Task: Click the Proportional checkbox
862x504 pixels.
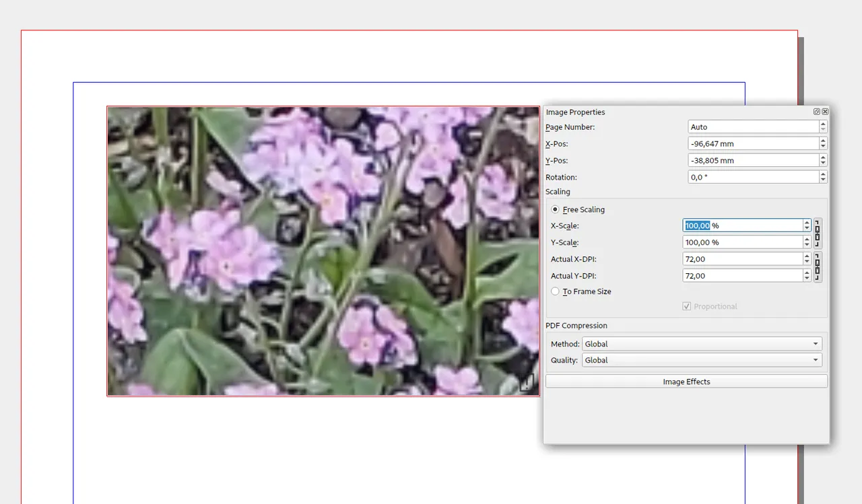Action: point(687,306)
